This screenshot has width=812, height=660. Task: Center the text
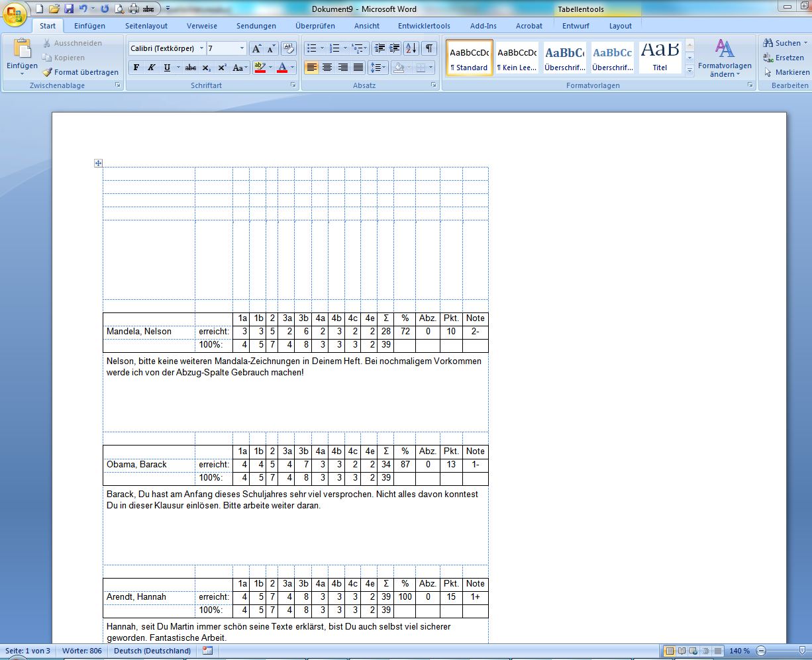point(327,68)
